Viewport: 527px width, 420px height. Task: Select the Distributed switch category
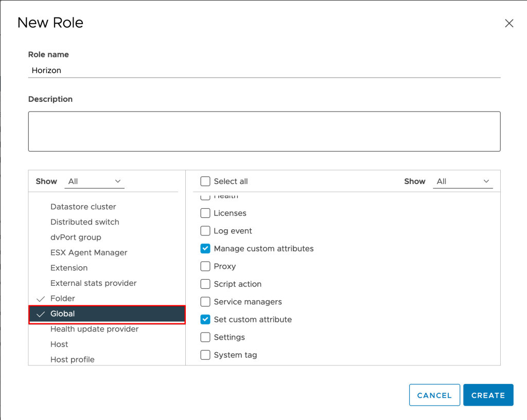[x=84, y=222]
